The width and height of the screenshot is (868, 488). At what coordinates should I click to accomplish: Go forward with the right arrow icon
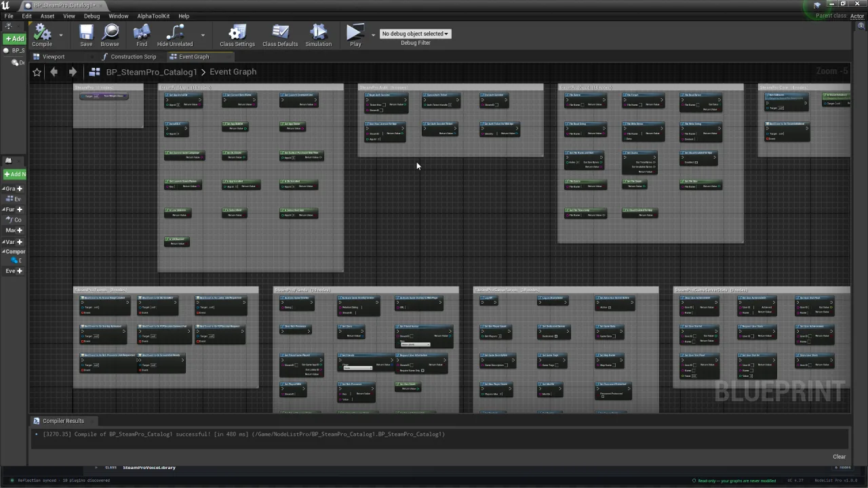click(73, 72)
